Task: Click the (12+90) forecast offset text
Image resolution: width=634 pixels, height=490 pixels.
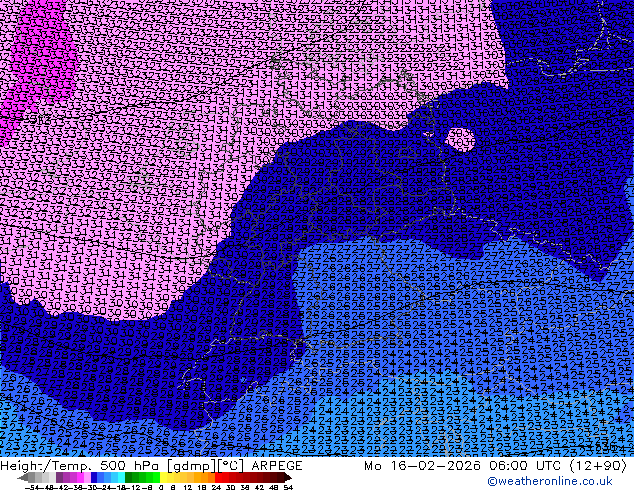Action: (598, 466)
